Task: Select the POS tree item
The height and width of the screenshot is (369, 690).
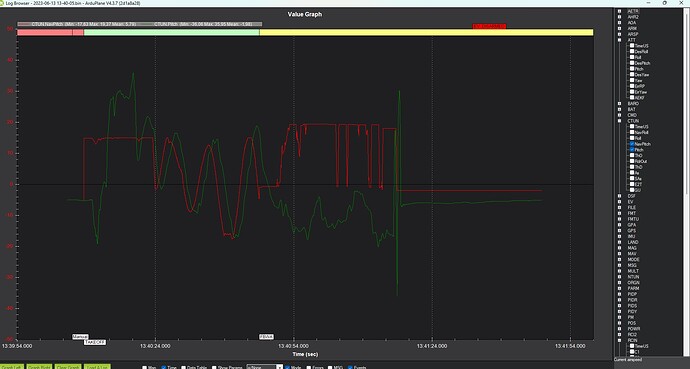Action: [631, 323]
